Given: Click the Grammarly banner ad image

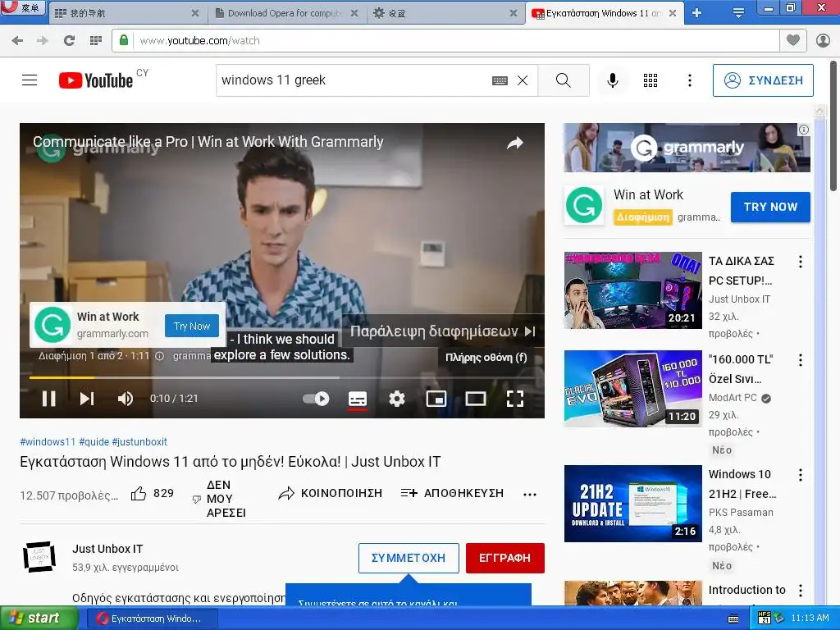Looking at the screenshot, I should [x=687, y=148].
